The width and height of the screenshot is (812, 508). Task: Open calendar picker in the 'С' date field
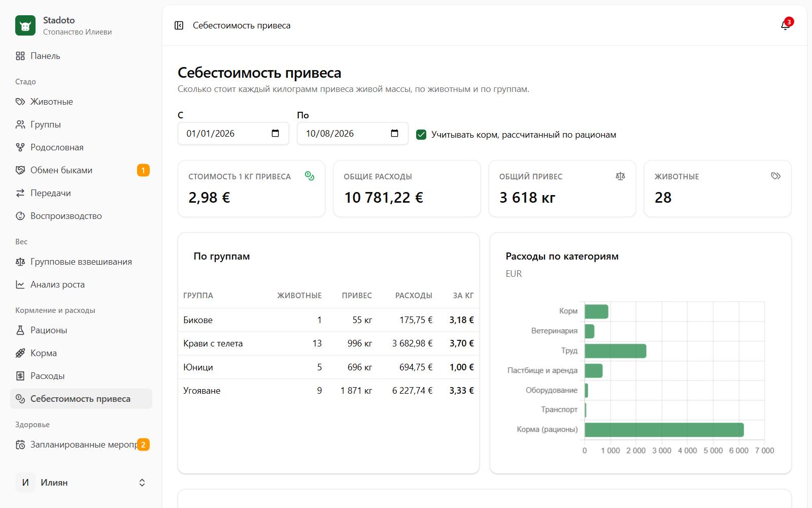(x=276, y=134)
